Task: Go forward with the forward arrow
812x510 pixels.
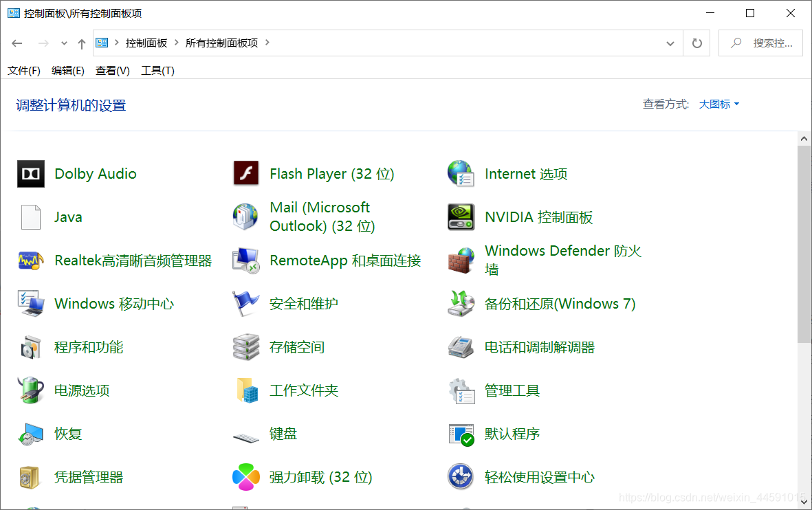Action: (x=43, y=43)
